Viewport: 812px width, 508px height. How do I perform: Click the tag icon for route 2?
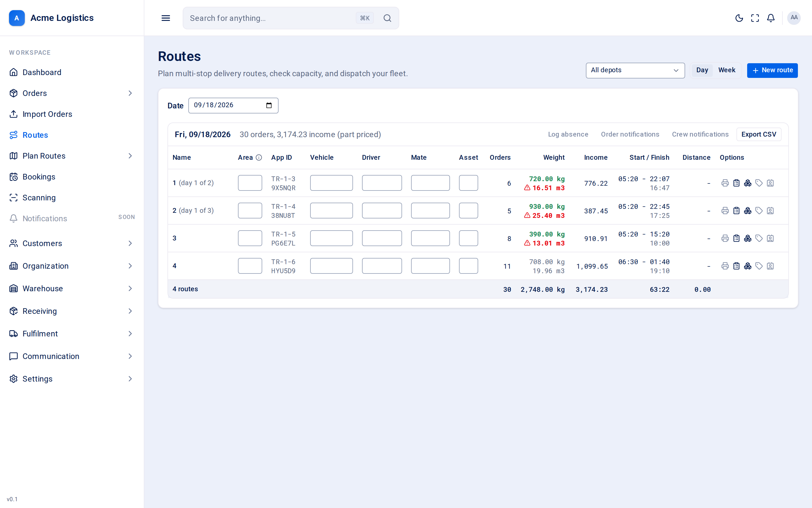[759, 211]
